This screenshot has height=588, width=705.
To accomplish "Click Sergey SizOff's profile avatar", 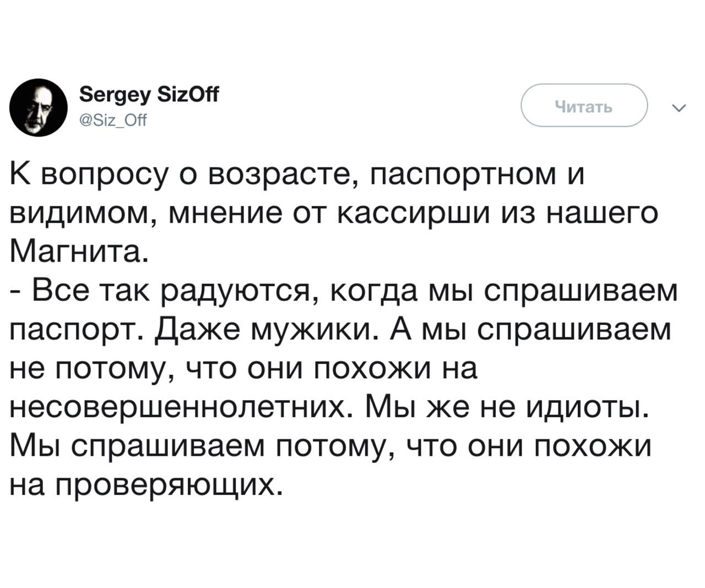I will (38, 108).
